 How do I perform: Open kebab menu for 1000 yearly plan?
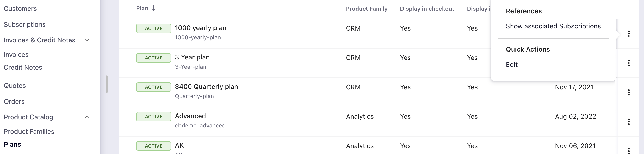[628, 34]
